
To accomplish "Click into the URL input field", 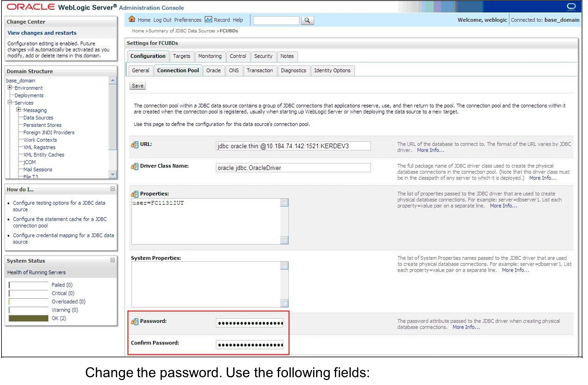I will pos(293,146).
